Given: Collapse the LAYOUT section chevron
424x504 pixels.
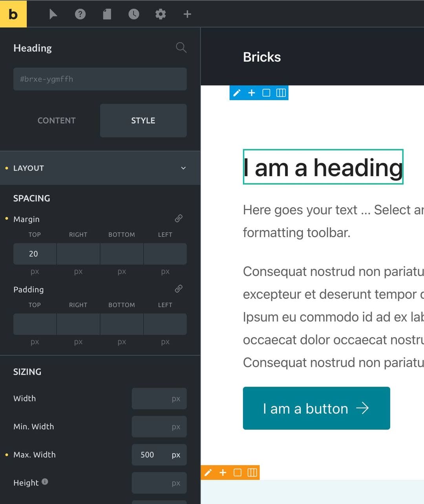Looking at the screenshot, I should click(x=183, y=168).
